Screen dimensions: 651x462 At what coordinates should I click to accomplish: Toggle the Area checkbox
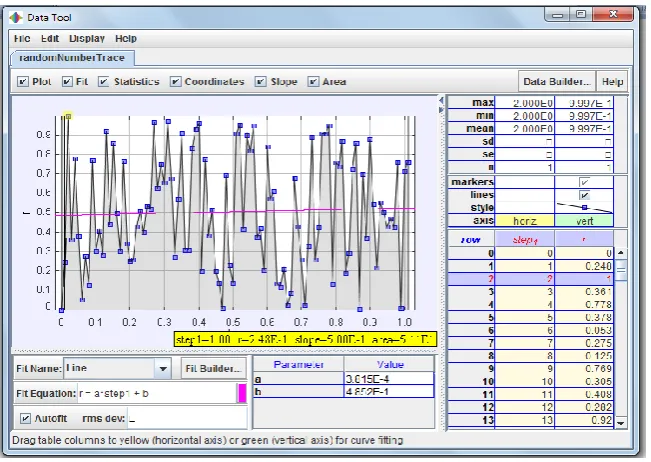click(313, 82)
